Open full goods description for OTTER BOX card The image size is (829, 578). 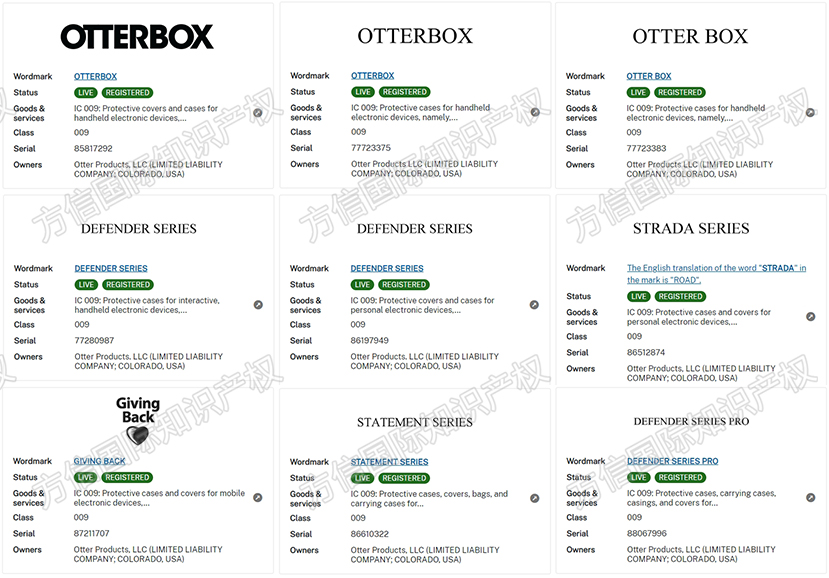(x=811, y=111)
